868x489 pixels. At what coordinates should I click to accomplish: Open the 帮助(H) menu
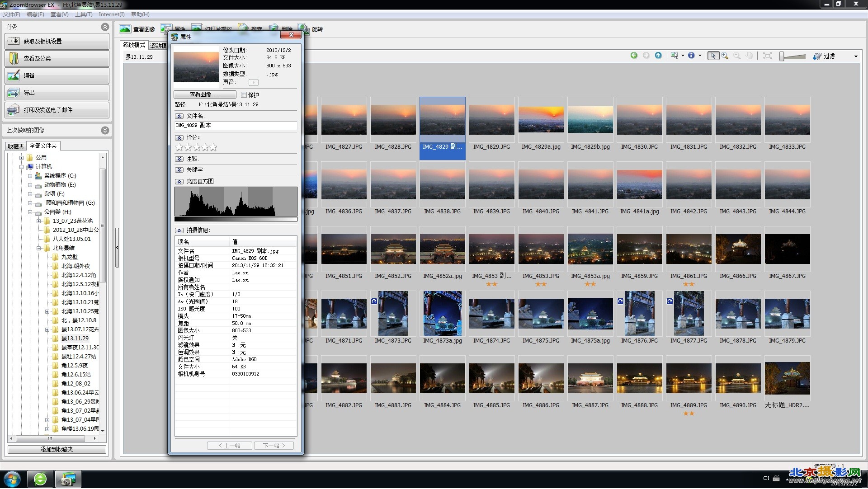(140, 14)
